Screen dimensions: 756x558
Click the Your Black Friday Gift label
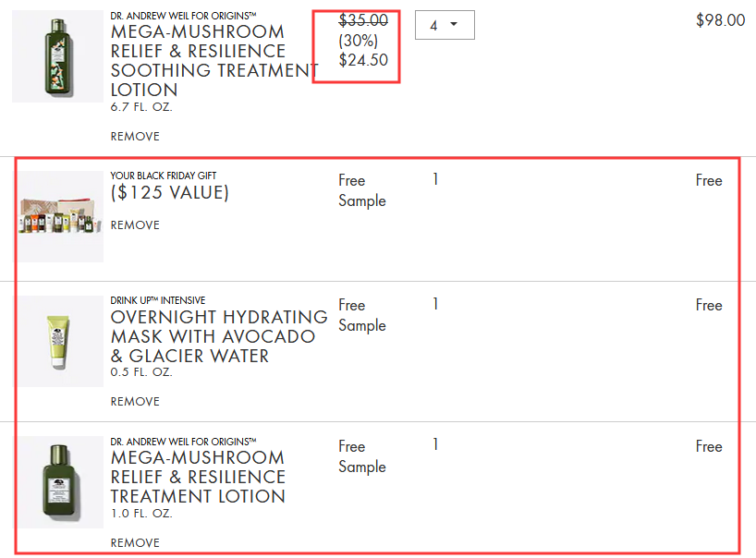point(164,176)
